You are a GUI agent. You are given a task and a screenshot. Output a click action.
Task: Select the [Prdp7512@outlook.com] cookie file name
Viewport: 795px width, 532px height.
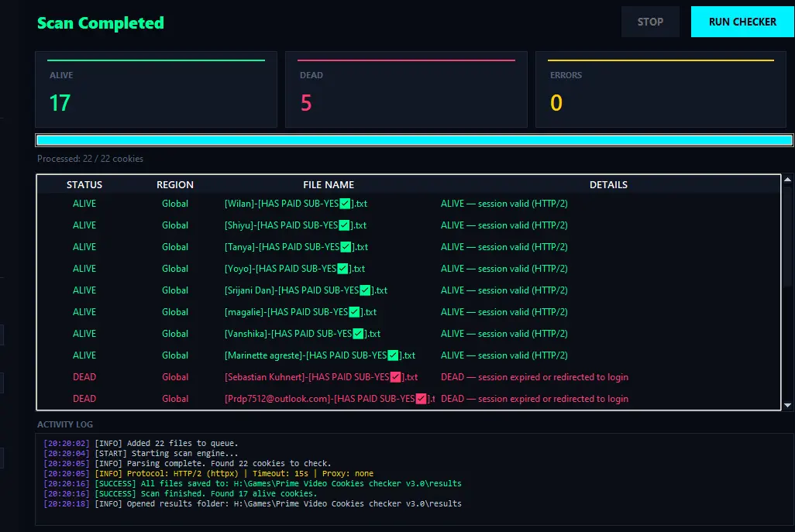[329, 400]
